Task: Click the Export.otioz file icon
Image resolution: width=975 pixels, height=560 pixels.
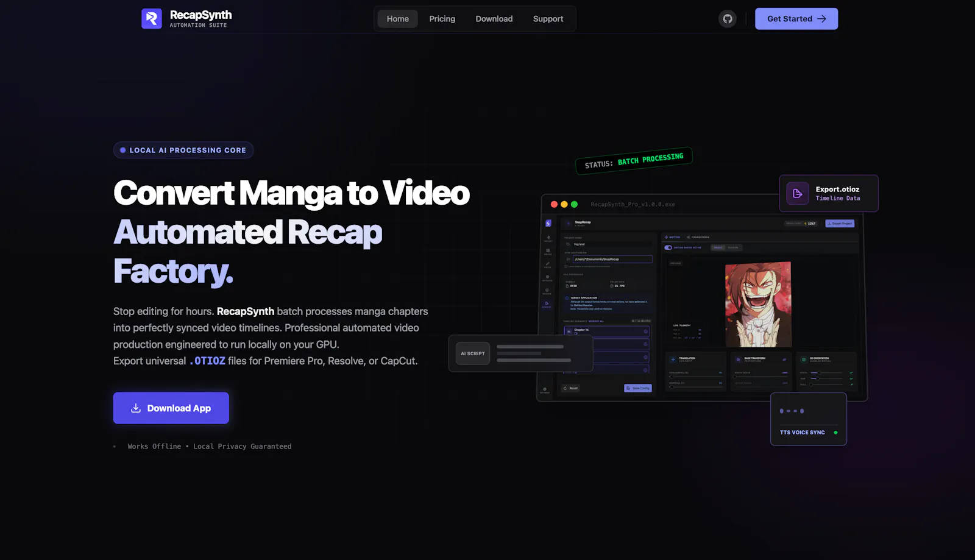Action: [x=798, y=194]
